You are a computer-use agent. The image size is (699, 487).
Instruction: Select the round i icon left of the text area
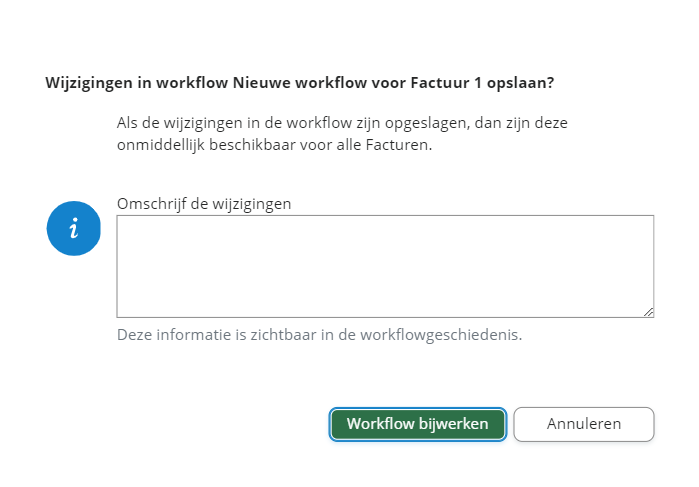tap(74, 228)
